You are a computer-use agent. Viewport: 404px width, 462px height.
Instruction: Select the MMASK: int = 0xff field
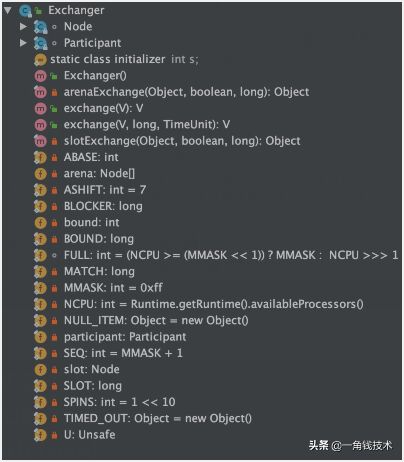pos(113,288)
